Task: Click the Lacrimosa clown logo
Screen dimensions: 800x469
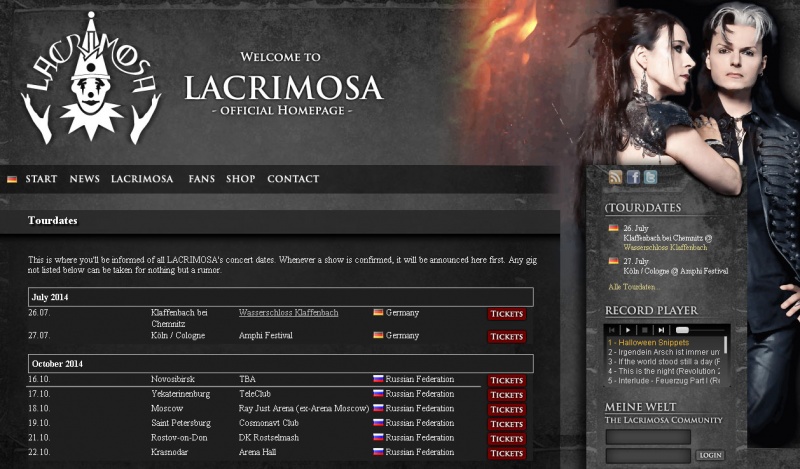Action: [x=91, y=78]
